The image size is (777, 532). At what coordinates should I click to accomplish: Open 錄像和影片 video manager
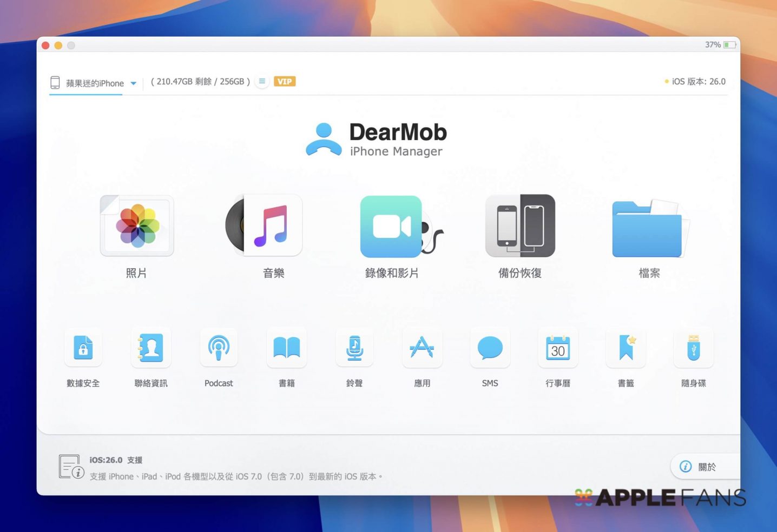[x=392, y=226]
